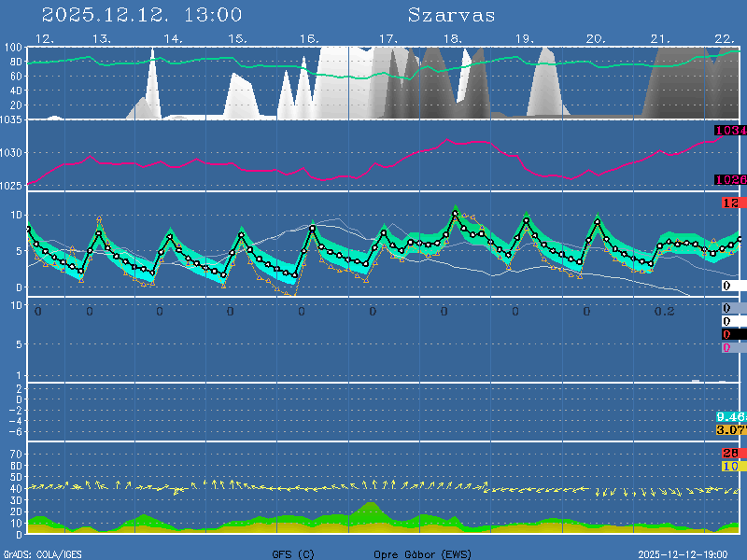
Task: Click the white 0 temperature minimum badge
Action: (727, 286)
